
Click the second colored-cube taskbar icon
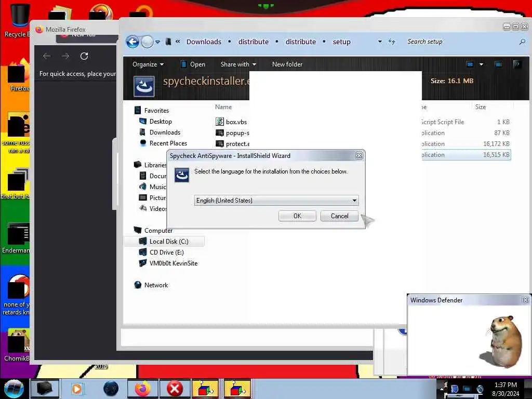click(x=237, y=389)
